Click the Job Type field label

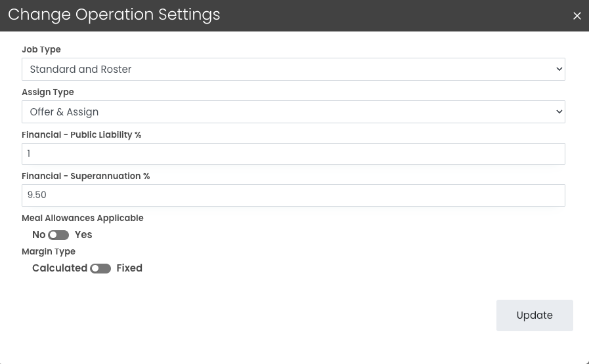point(41,50)
